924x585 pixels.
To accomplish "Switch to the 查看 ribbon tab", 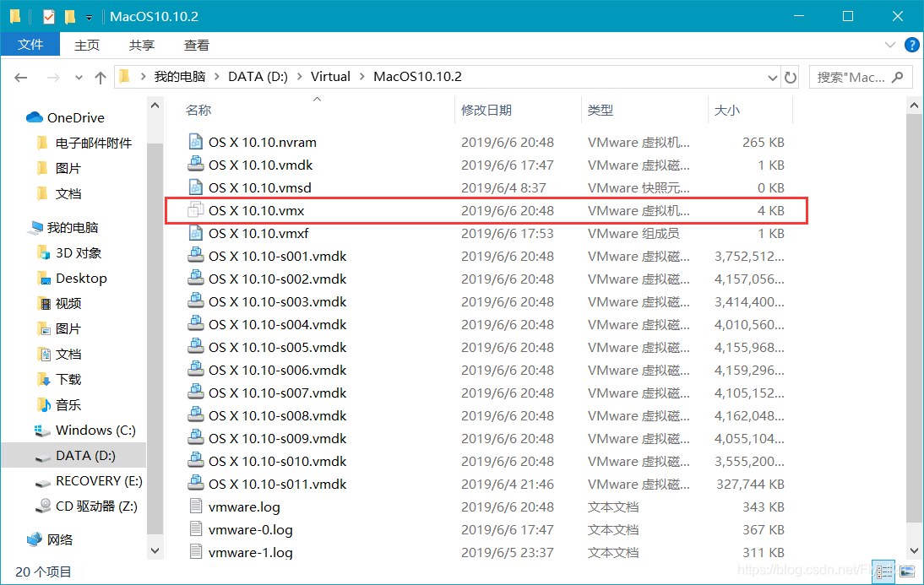I will tap(196, 46).
